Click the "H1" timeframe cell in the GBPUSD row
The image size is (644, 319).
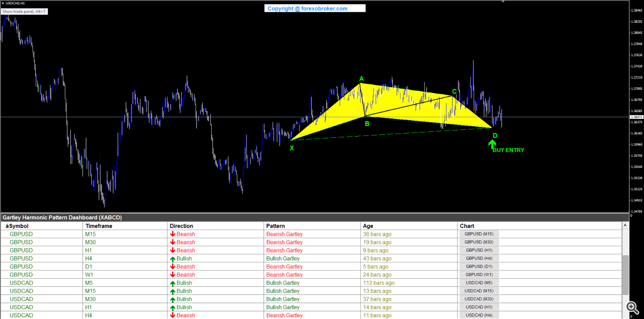point(89,250)
